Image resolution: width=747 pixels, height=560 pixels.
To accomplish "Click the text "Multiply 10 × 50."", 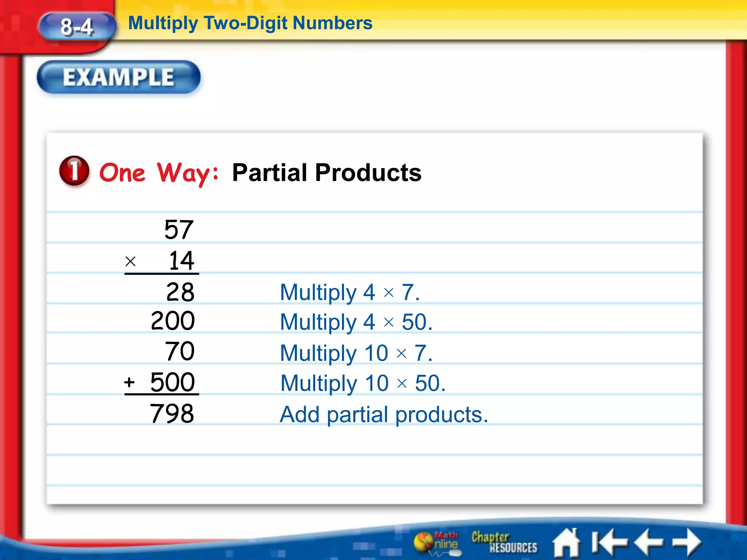I will 363,384.
